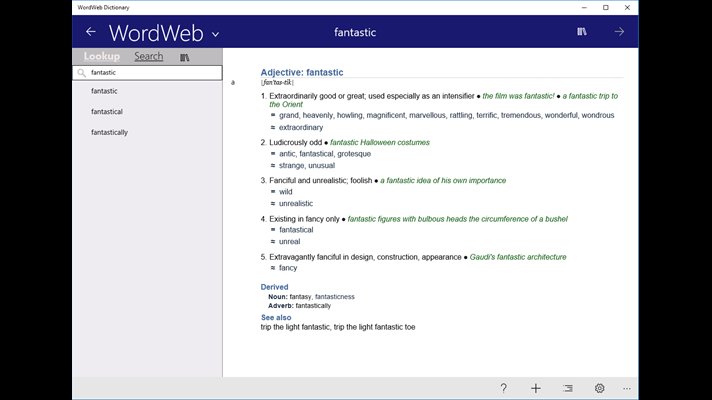The width and height of the screenshot is (712, 400).
Task: Click the small 'a' marker beside the pronunciation
Action: 233,83
